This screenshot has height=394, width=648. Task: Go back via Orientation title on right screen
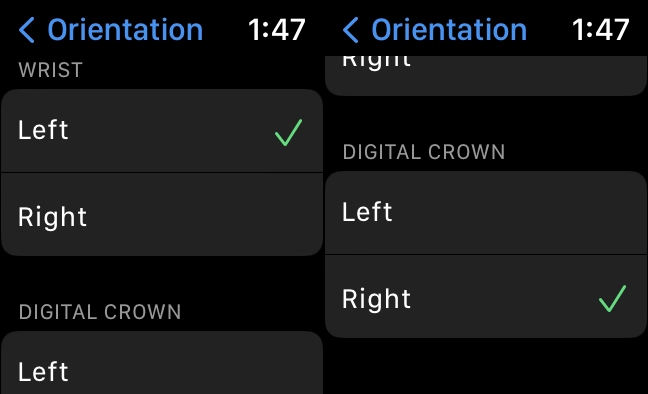(449, 30)
